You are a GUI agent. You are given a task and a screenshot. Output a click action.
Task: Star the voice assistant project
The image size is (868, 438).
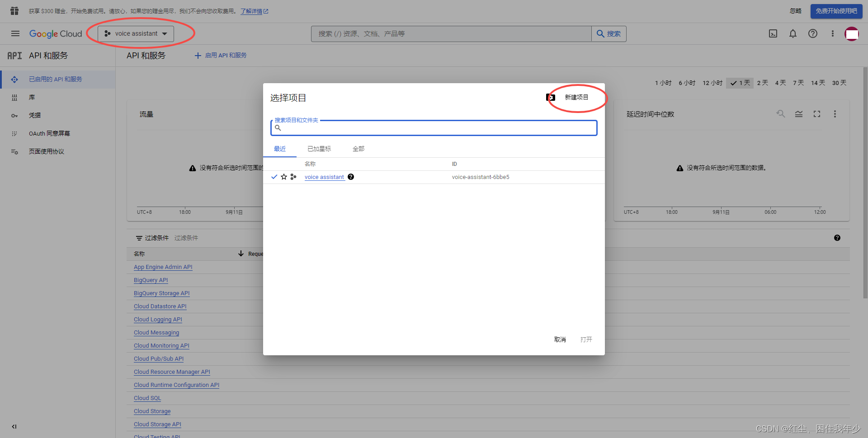284,177
